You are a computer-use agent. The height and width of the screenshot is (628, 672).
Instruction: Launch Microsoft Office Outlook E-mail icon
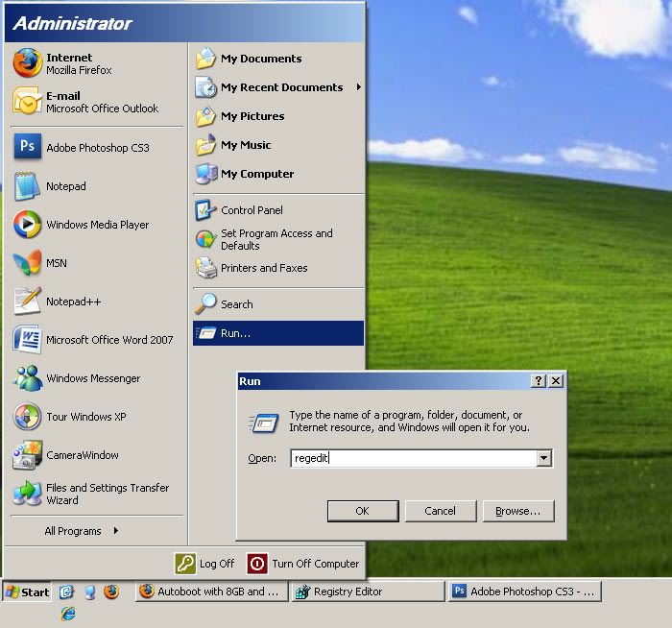coord(28,101)
